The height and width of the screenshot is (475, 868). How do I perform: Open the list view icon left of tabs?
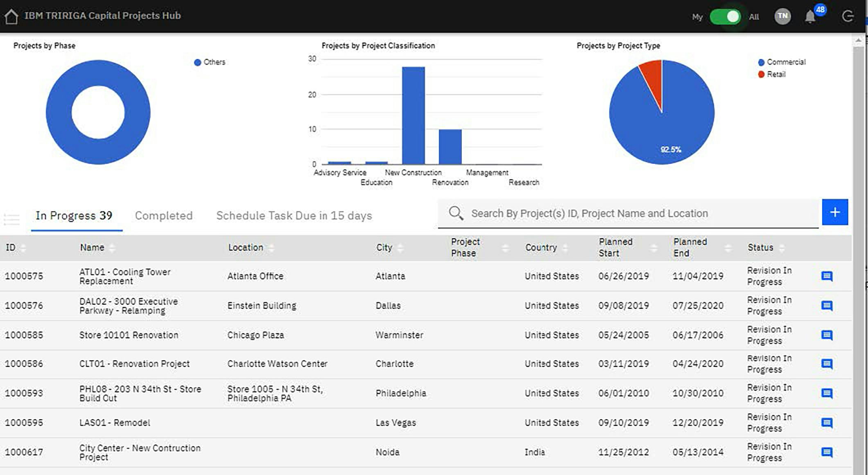coord(12,219)
